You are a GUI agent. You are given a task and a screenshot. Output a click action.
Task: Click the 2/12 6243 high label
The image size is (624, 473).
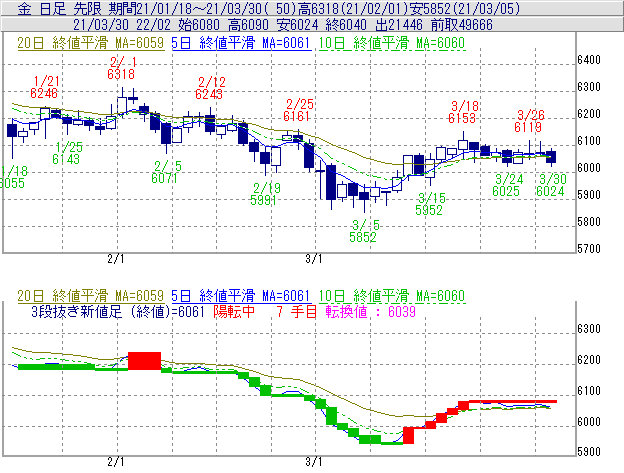point(210,88)
